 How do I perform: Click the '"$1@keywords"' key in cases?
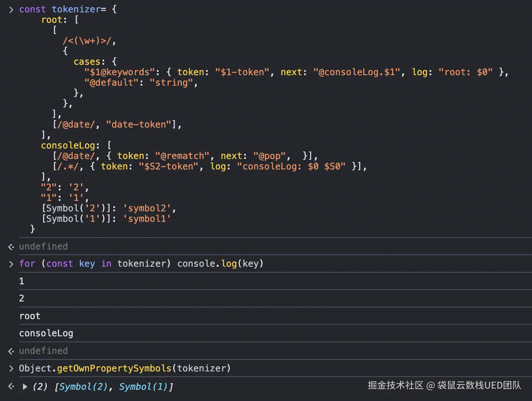[119, 72]
